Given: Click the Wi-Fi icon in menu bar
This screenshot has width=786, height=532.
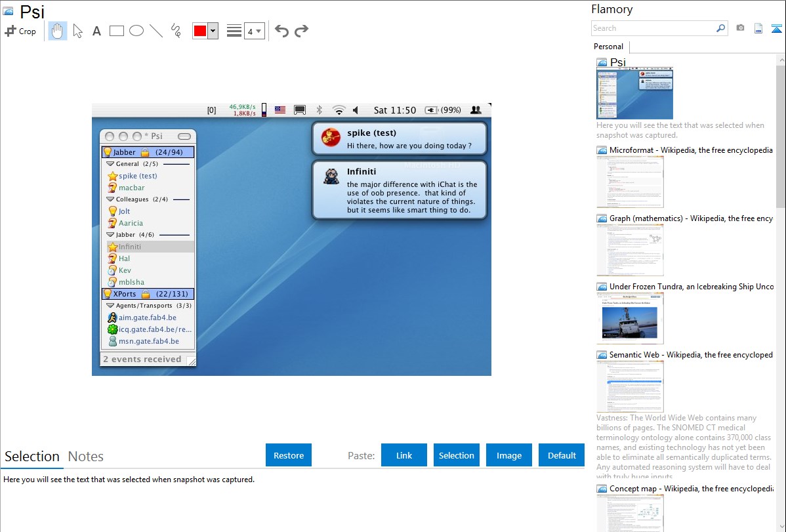Looking at the screenshot, I should [339, 110].
